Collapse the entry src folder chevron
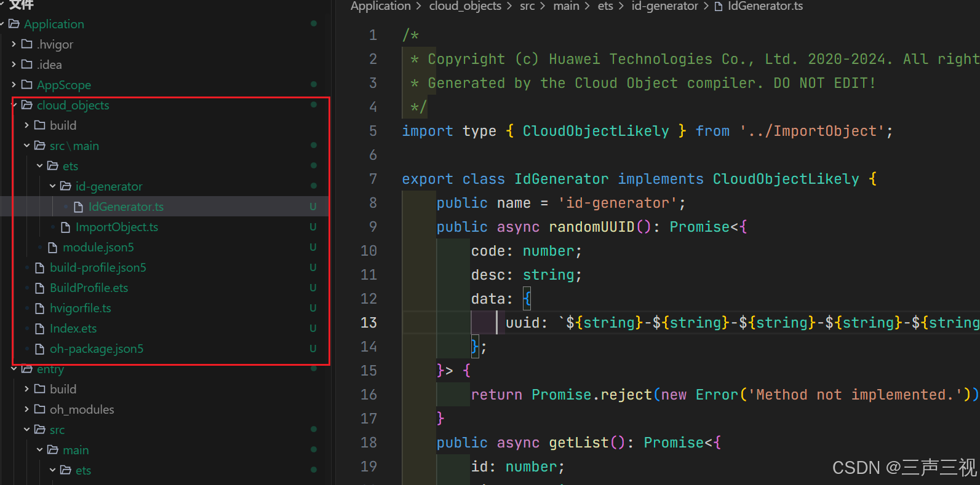The width and height of the screenshot is (980, 485). [x=26, y=430]
